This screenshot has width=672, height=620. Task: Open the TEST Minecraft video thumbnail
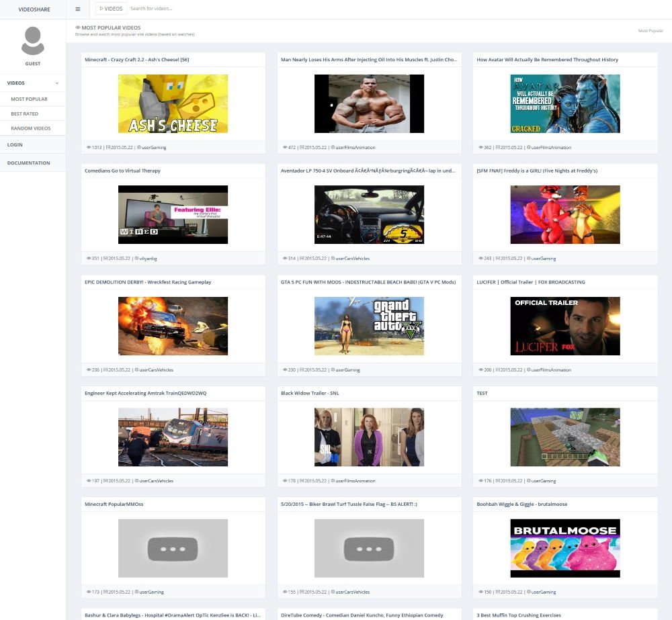coord(565,437)
